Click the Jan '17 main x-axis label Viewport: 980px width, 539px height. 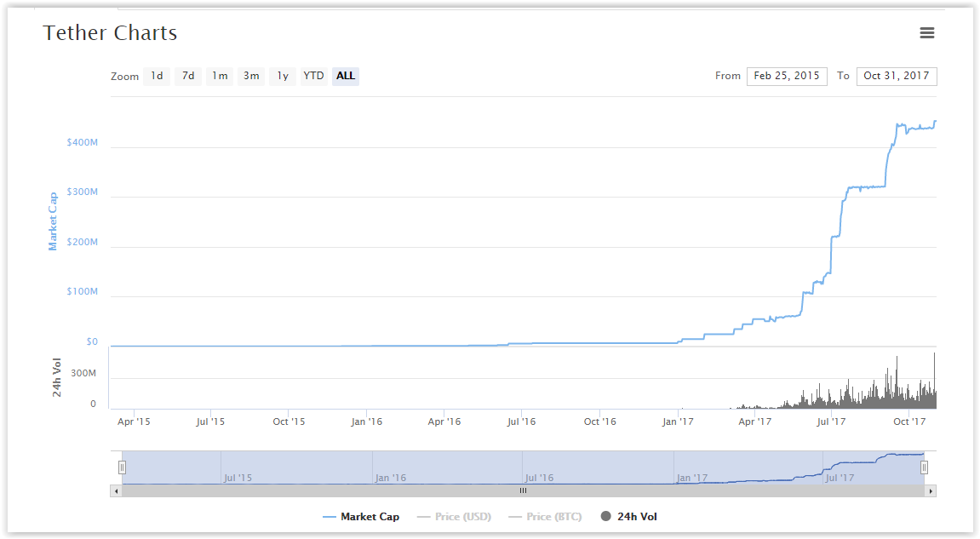coord(678,421)
